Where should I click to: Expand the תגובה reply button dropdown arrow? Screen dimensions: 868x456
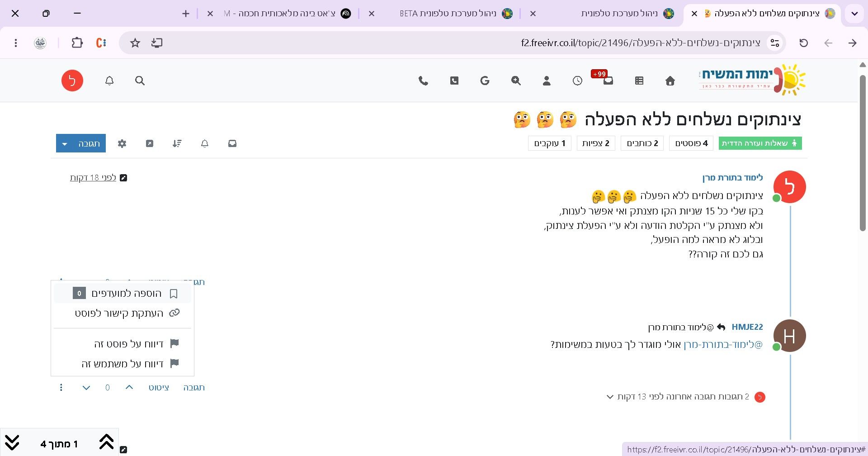tap(65, 143)
